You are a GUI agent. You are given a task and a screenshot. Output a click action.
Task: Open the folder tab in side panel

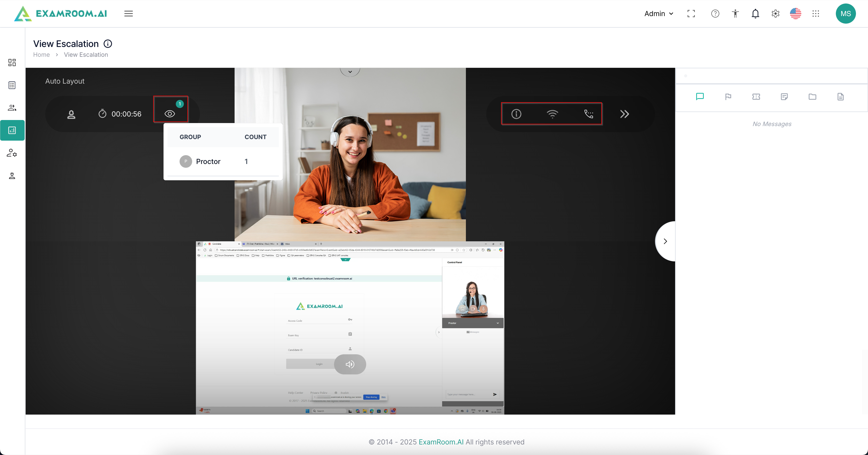pyautogui.click(x=812, y=97)
